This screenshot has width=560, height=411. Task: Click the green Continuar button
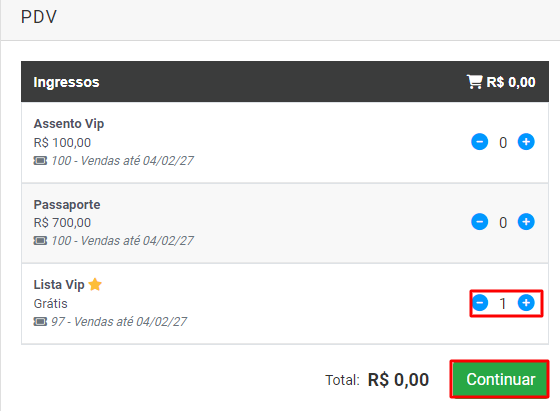pos(499,379)
